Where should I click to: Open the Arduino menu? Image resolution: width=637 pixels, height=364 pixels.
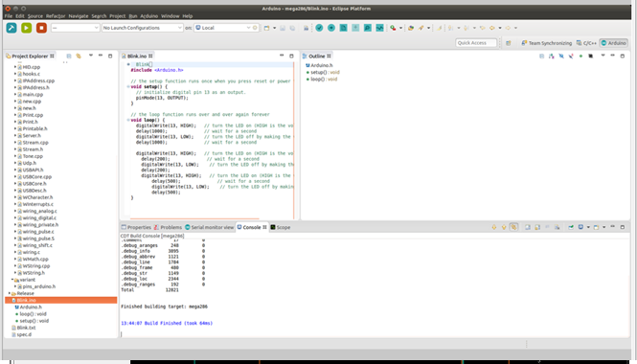[x=149, y=16]
